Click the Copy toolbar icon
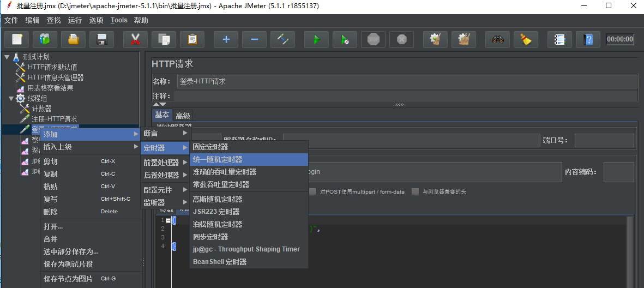Screen dimensions: 644x288 (x=164, y=39)
